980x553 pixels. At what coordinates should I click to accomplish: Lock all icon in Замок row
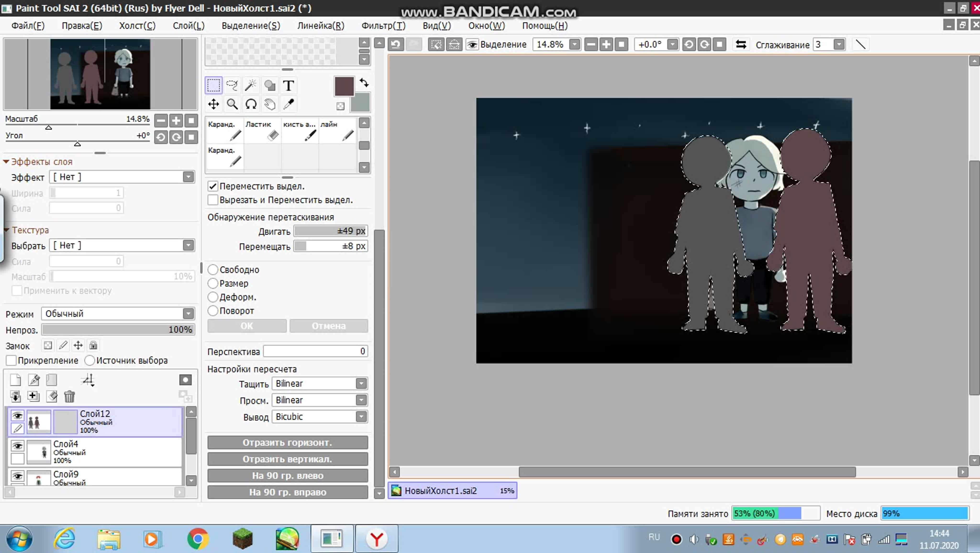click(93, 345)
